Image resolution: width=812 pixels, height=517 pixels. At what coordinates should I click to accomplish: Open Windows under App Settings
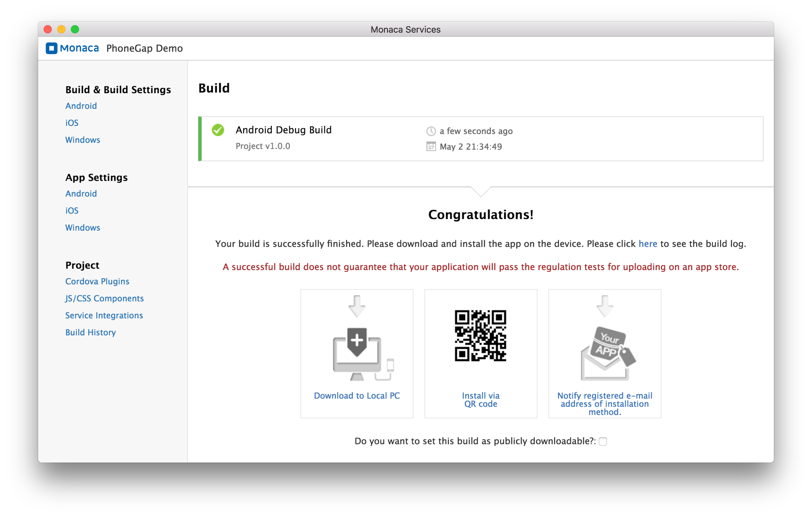pos(82,228)
